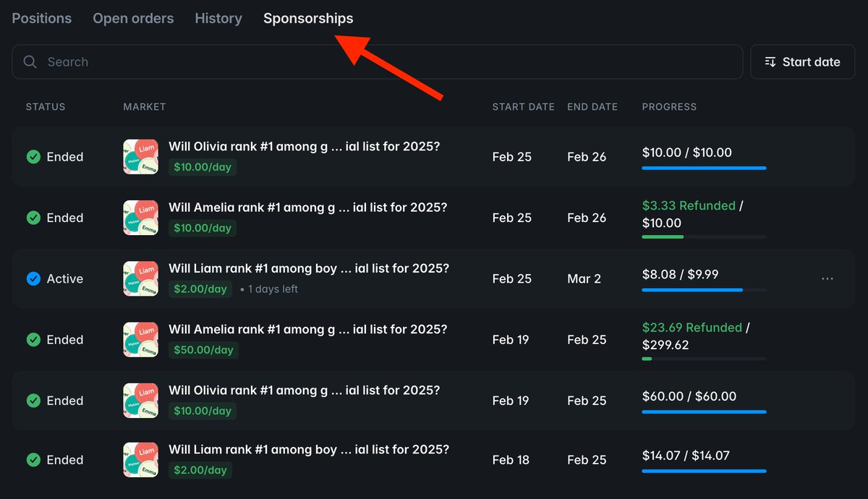Click the search magnifier icon
The height and width of the screenshot is (499, 868).
30,62
